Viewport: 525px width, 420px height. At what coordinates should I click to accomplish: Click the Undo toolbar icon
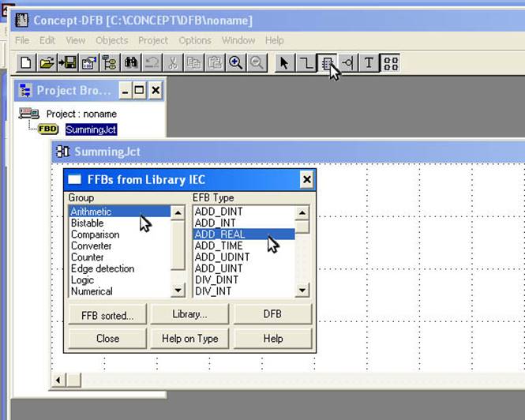click(x=152, y=62)
